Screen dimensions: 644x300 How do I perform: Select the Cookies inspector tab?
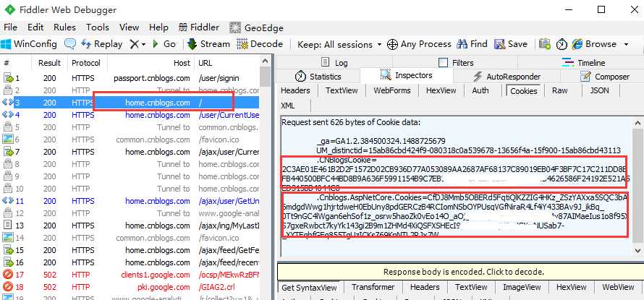[524, 90]
